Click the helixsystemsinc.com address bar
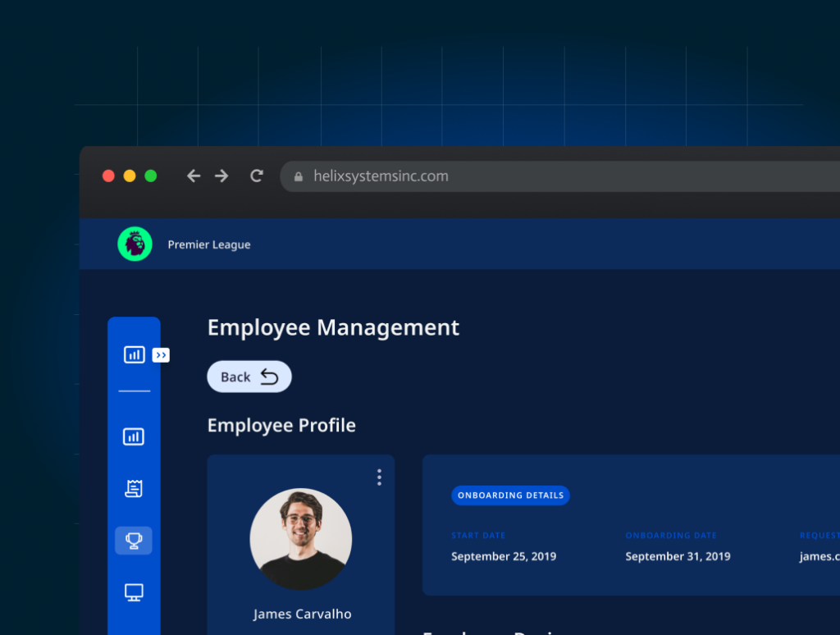 559,176
